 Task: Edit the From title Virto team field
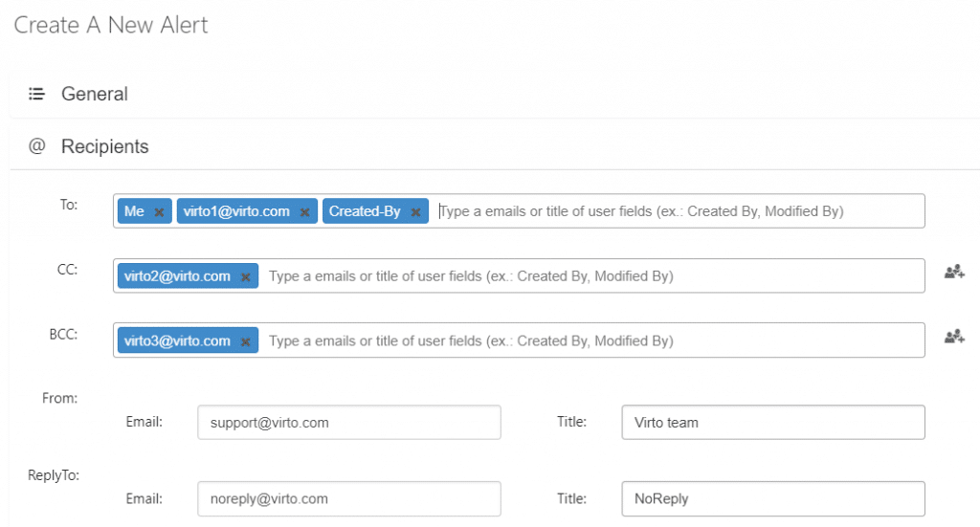pyautogui.click(x=773, y=422)
